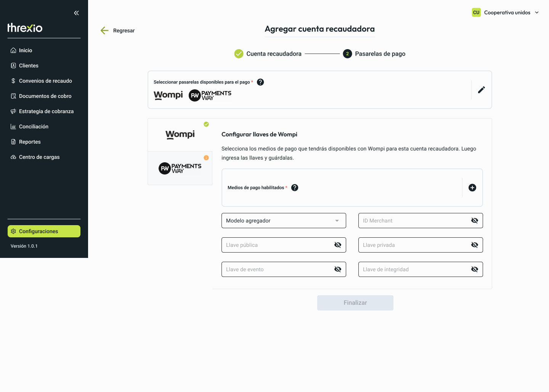Click the Estrategia de cobranza megaphone icon
Screen dimensions: 549x392
point(13,111)
